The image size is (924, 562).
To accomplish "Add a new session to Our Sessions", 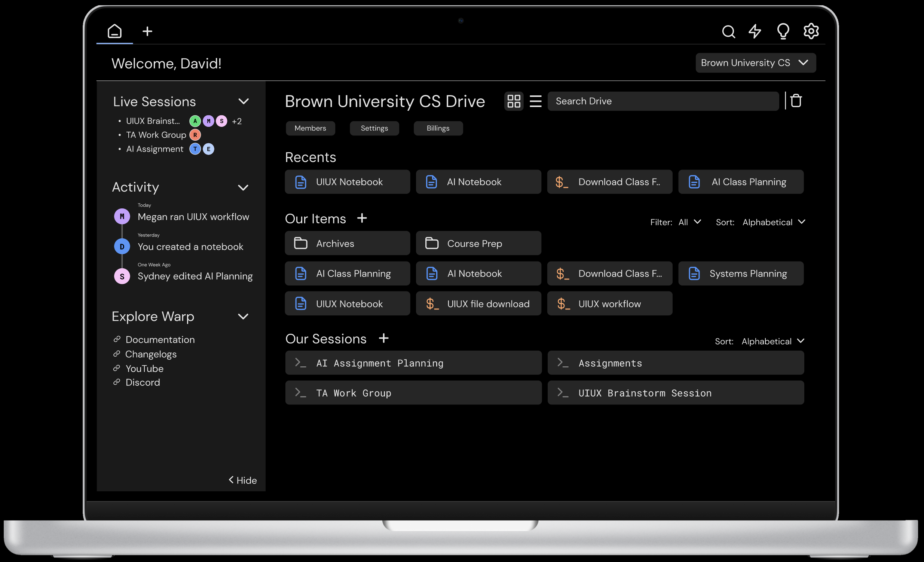I will point(383,338).
